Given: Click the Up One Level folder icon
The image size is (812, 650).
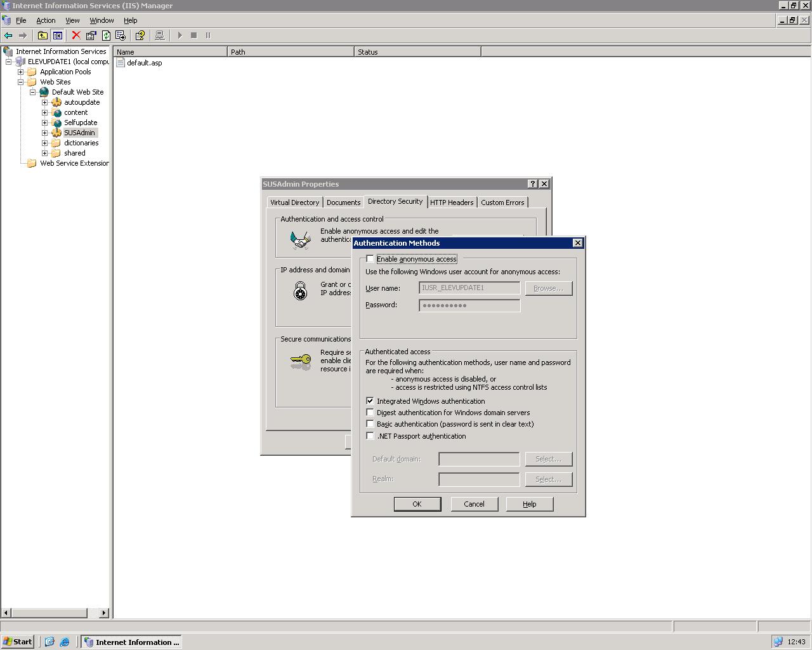Looking at the screenshot, I should pyautogui.click(x=43, y=36).
